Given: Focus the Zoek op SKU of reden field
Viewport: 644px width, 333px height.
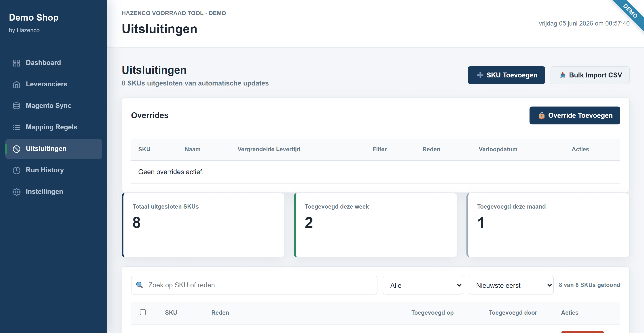Looking at the screenshot, I should pos(254,285).
